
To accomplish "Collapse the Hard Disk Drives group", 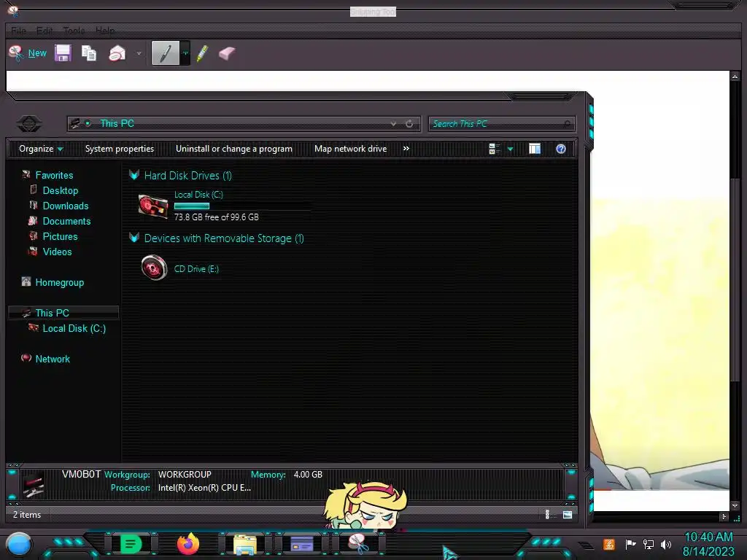I will pos(134,175).
